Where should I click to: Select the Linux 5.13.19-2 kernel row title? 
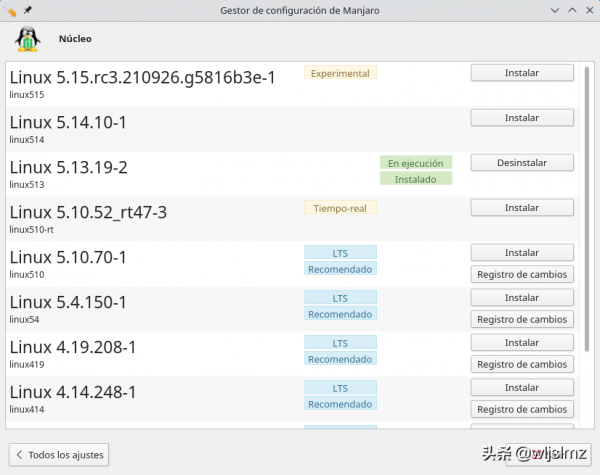click(68, 167)
